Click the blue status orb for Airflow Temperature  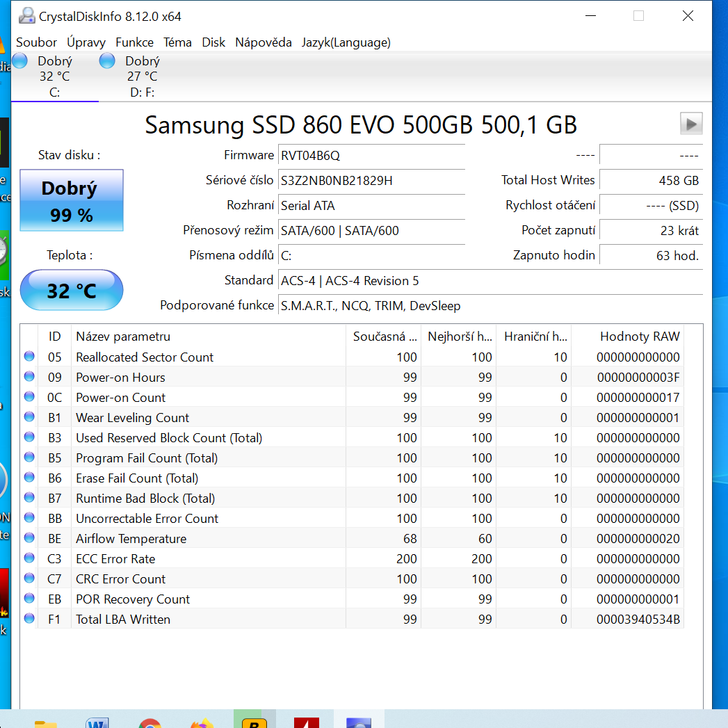click(x=29, y=538)
